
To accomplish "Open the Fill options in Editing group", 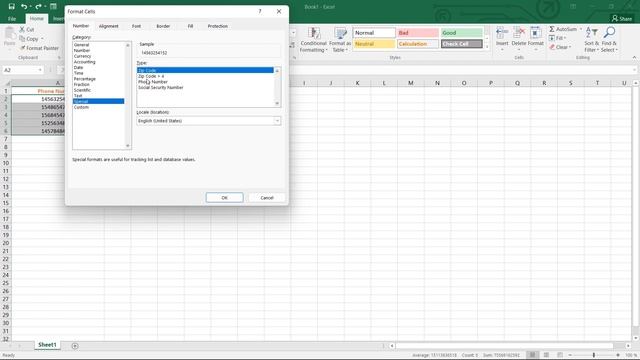I will [558, 38].
